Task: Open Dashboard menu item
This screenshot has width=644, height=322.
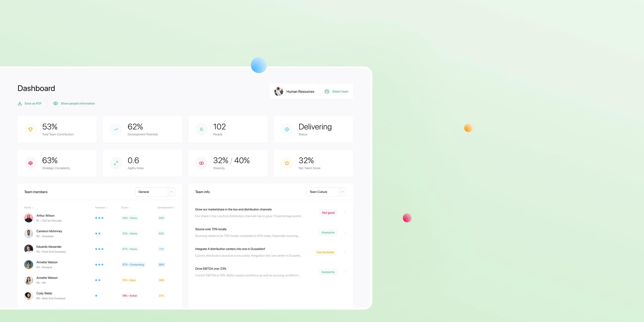Action: [x=36, y=88]
